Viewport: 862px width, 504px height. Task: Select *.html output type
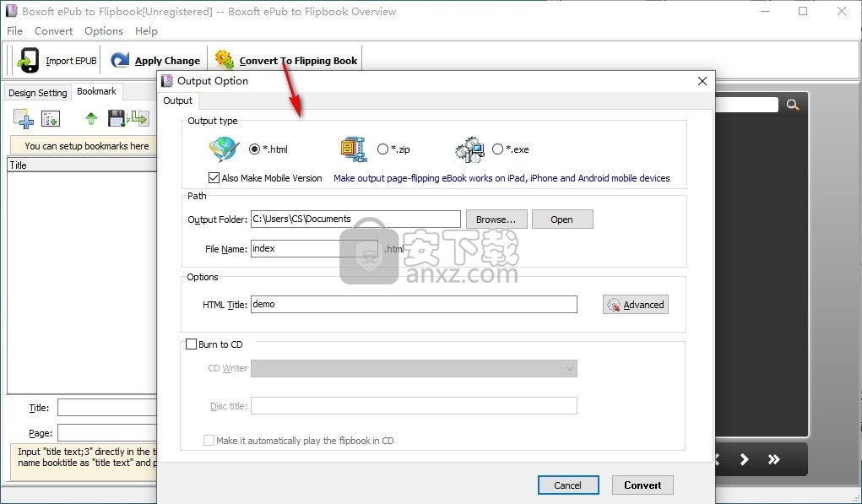(x=254, y=149)
